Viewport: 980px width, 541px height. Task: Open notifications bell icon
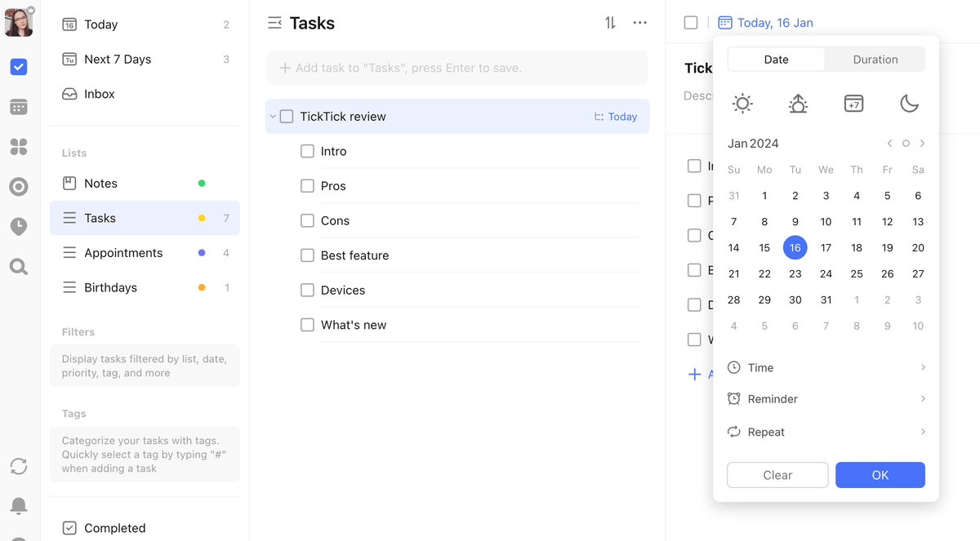pos(19,506)
